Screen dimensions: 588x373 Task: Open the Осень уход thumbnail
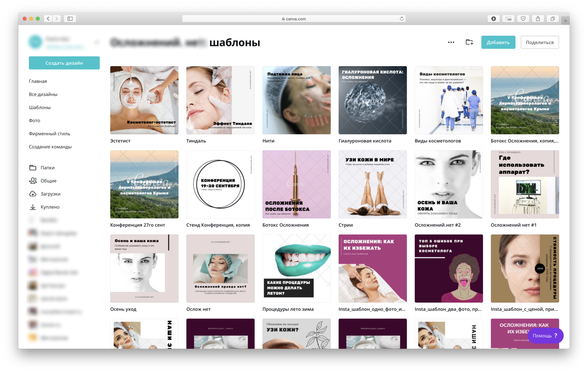point(144,268)
